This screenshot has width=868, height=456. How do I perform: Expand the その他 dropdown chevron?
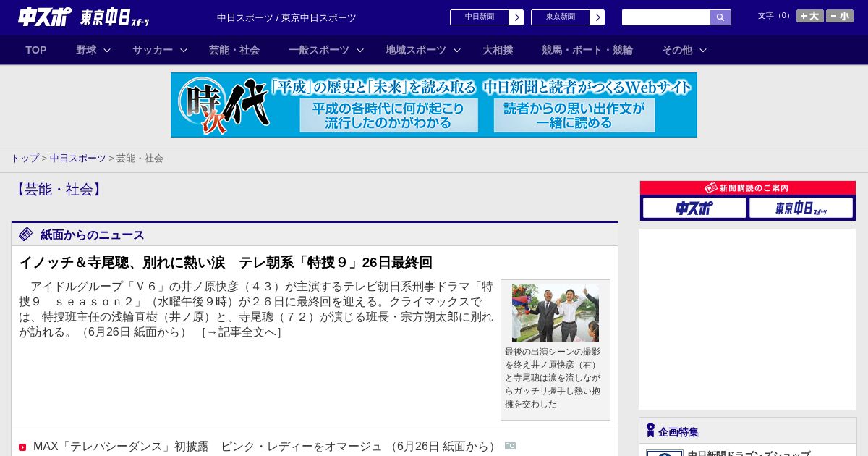coord(703,50)
